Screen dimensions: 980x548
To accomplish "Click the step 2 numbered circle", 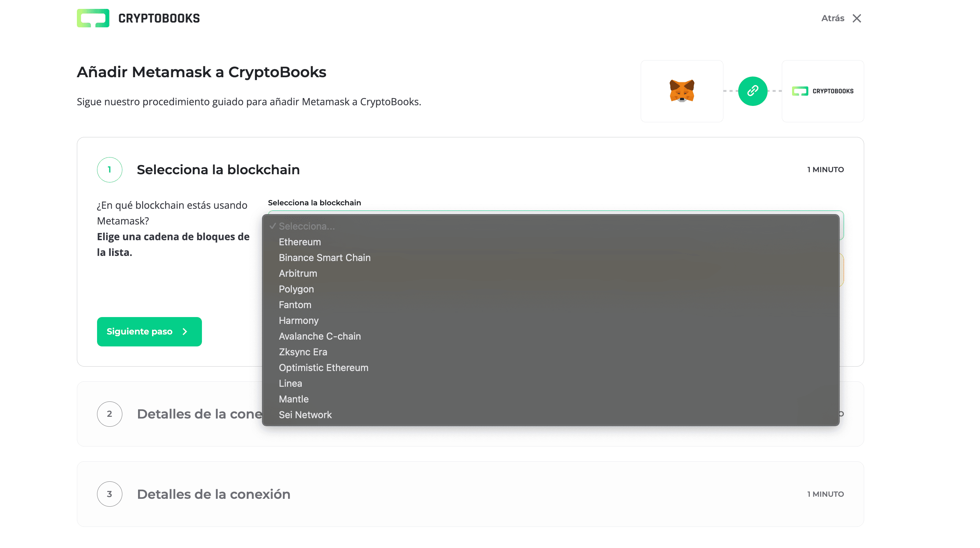I will pos(110,414).
